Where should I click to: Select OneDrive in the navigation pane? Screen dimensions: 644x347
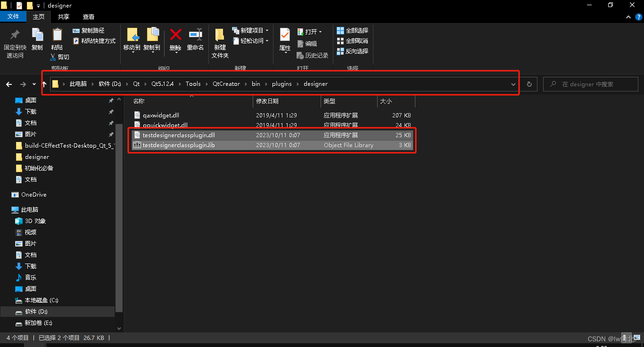click(33, 194)
